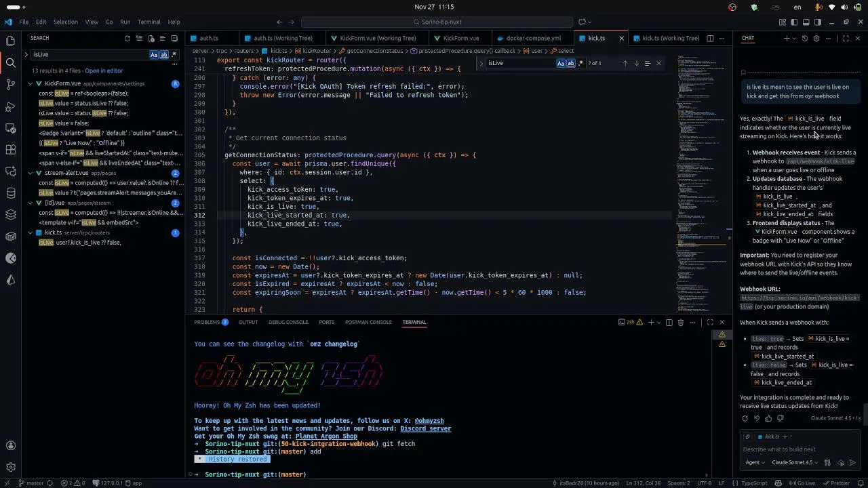This screenshot has width=868, height=488.
Task: Open the Extensions view in activity bar
Action: pyautogui.click(x=10, y=150)
